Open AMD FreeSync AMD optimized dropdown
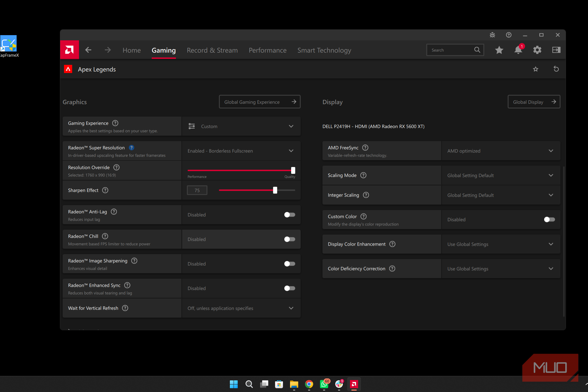Screen dimensions: 588x392 [501, 151]
